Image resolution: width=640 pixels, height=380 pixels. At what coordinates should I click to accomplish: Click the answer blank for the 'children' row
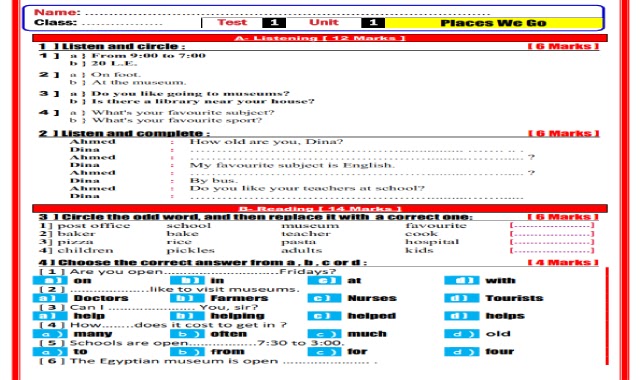(x=552, y=250)
